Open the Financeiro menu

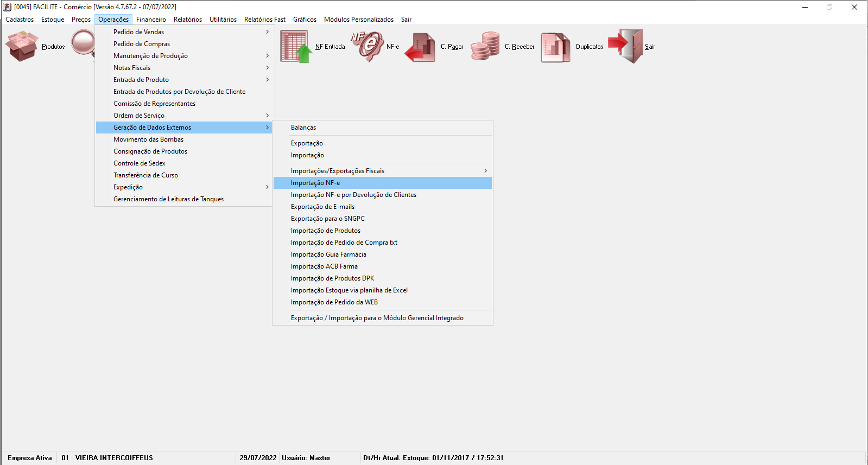click(151, 20)
